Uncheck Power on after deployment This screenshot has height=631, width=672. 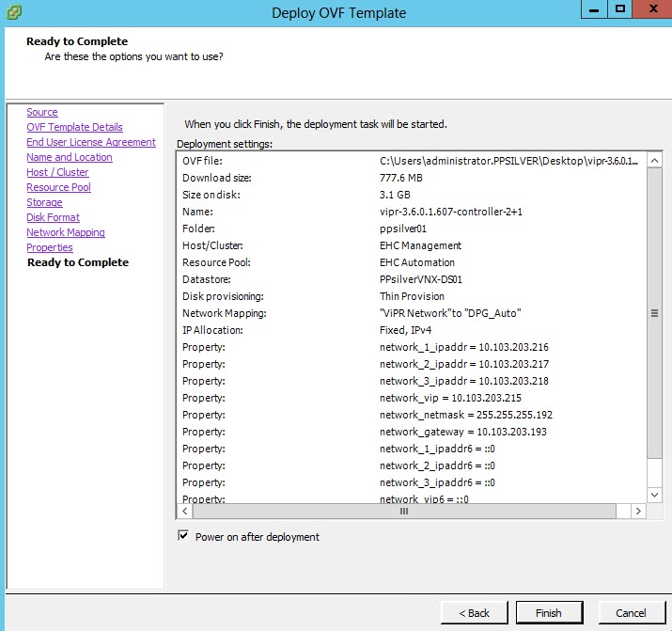click(x=183, y=535)
